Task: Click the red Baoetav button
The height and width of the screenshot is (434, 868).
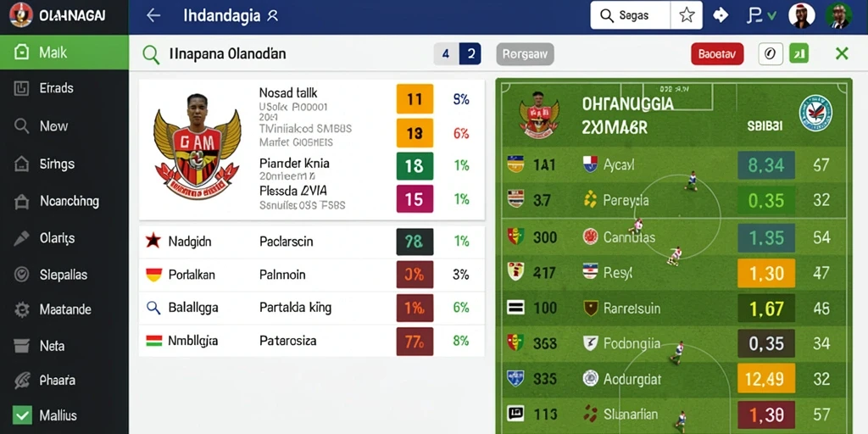Action: (x=717, y=53)
